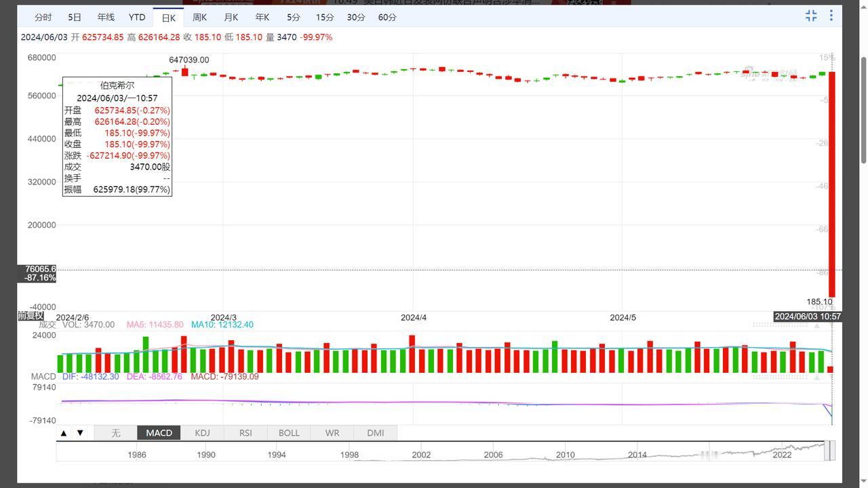
Task: Click the DIF: -48132.30 legend
Action: click(x=90, y=376)
